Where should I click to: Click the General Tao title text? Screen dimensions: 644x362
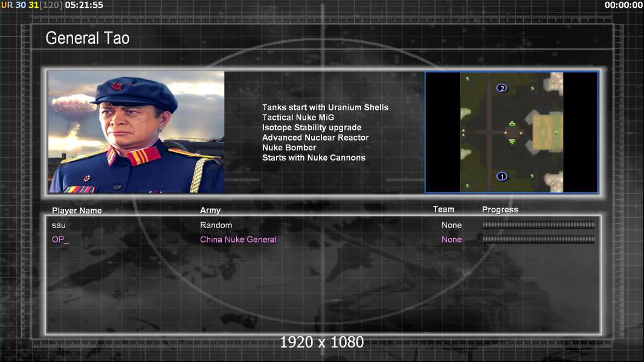[x=88, y=38]
